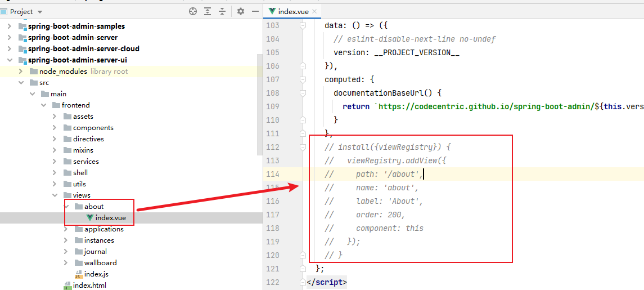Click Expand All icon in Project panel
Screen dimensions: 644x290
point(208,11)
